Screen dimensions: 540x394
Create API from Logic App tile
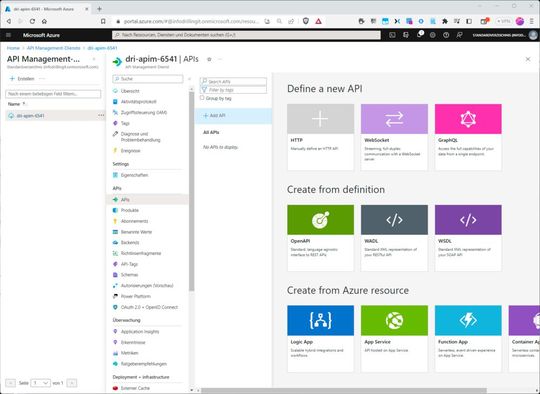[320, 339]
